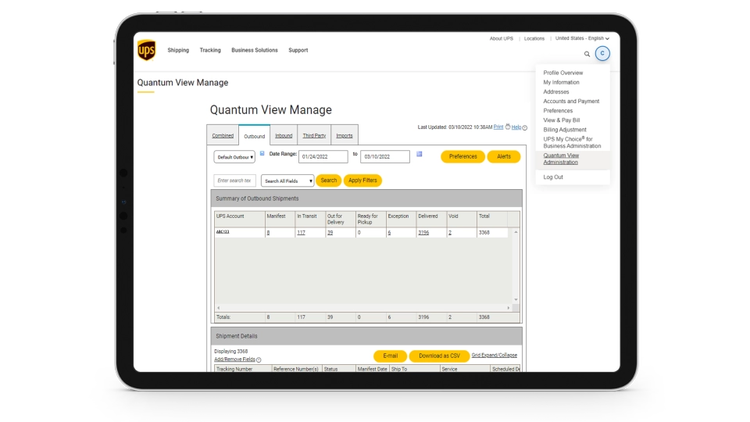
Task: Click the yellow Search button
Action: [x=329, y=180]
